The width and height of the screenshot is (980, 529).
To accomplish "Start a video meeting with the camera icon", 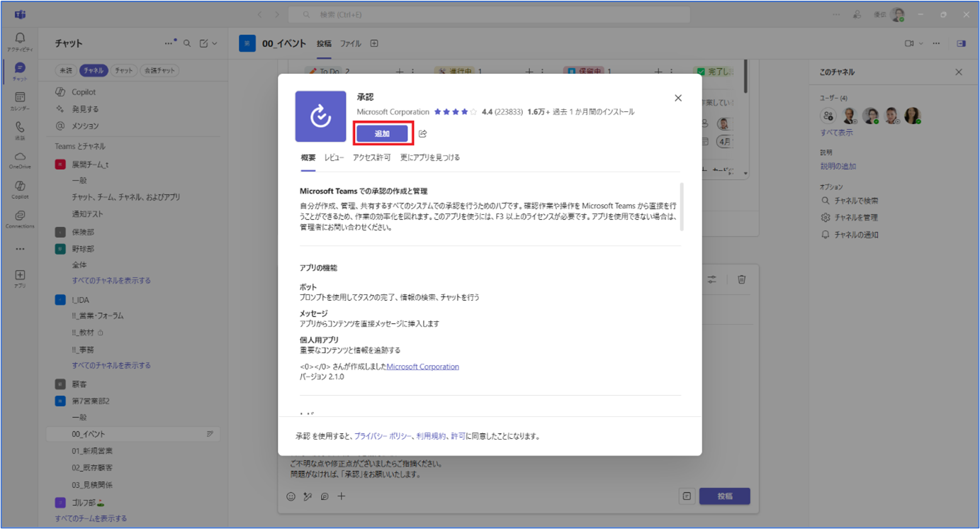I will (x=909, y=43).
